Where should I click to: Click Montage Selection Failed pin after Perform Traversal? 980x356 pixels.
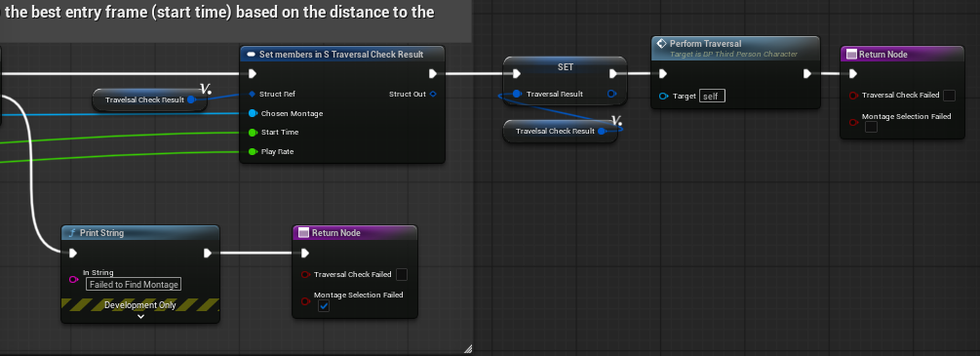(x=853, y=122)
